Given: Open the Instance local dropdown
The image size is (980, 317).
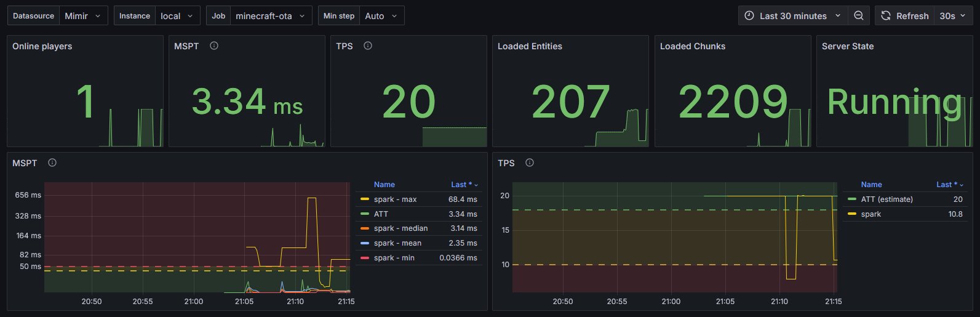Looking at the screenshot, I should (157, 16).
